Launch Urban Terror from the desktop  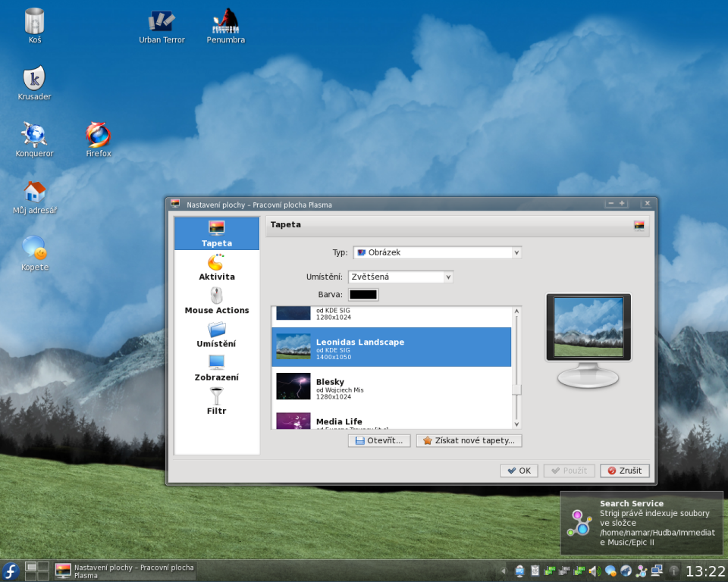tap(162, 27)
